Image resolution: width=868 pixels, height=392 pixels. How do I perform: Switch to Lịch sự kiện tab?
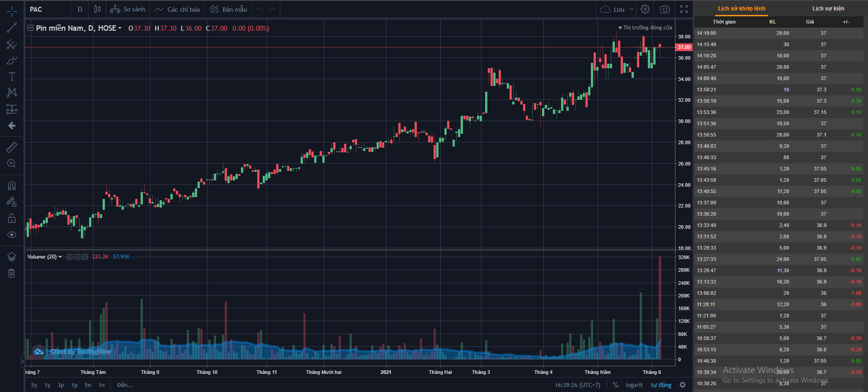[828, 9]
